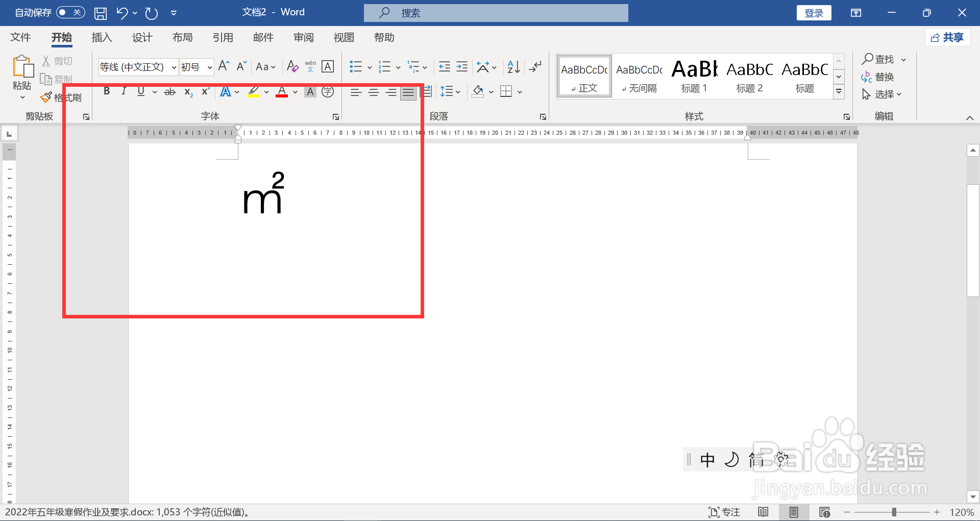Open the font size (初号) dropdown

point(210,67)
